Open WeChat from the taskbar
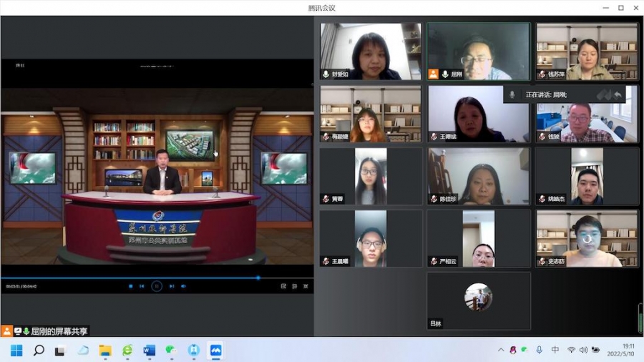 point(171,350)
